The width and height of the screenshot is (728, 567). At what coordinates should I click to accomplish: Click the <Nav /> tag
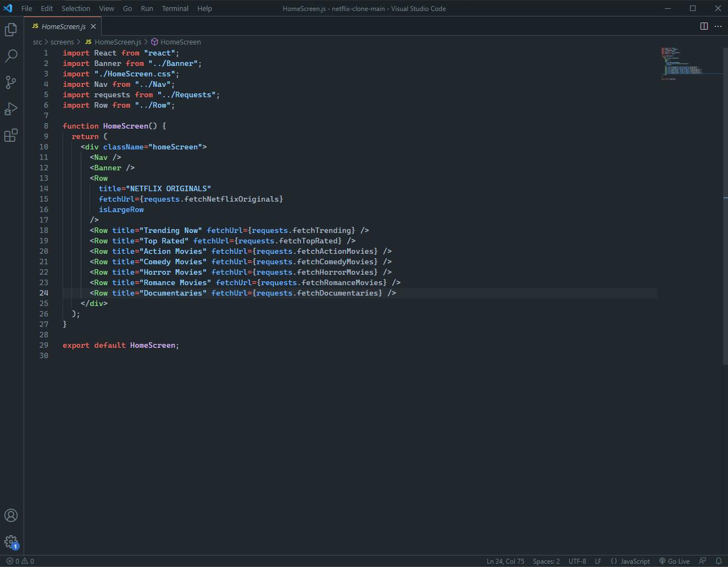pos(105,157)
